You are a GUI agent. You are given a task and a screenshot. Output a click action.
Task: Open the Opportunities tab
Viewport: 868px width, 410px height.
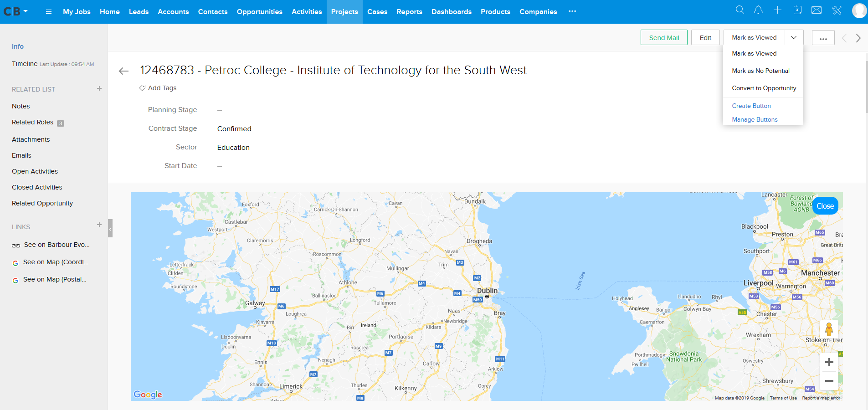click(260, 12)
